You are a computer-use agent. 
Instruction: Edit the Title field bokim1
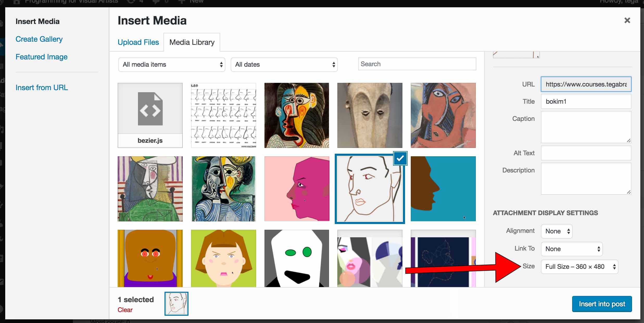[x=586, y=101]
